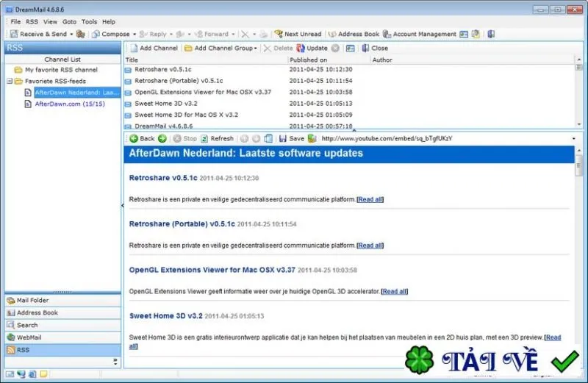Viewport: 588px width, 383px height.
Task: Click the Save floppy disk icon
Action: [283, 138]
